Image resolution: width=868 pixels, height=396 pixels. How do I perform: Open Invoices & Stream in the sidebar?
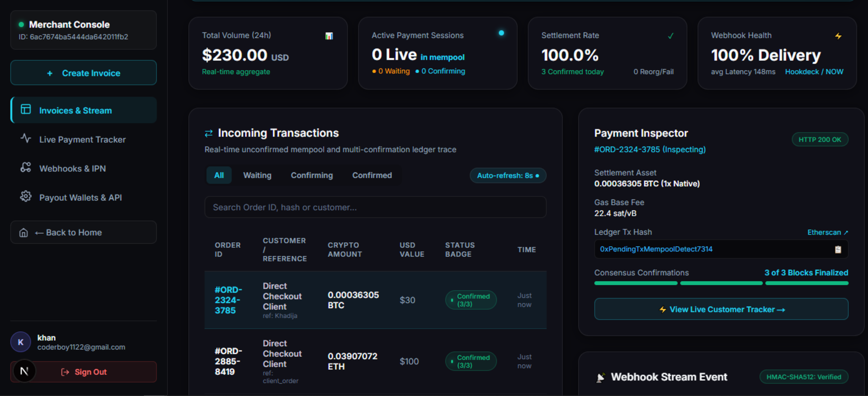coord(84,110)
